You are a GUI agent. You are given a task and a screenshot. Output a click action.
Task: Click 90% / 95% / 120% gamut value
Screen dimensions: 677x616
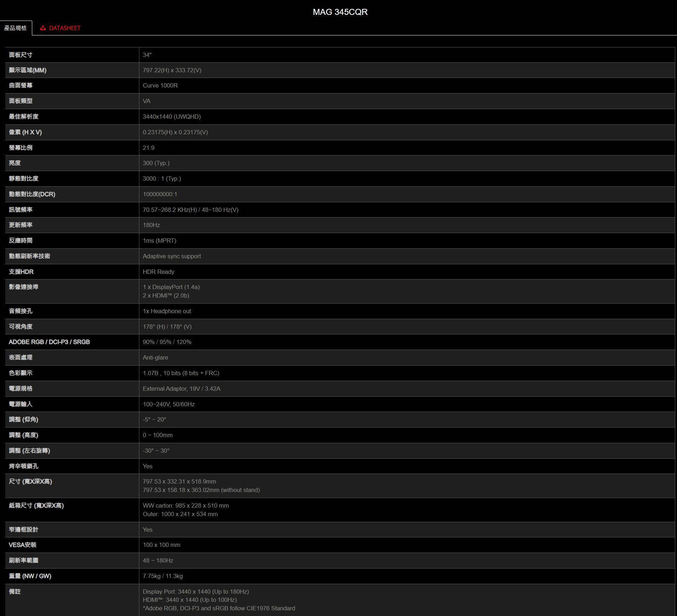coord(167,342)
